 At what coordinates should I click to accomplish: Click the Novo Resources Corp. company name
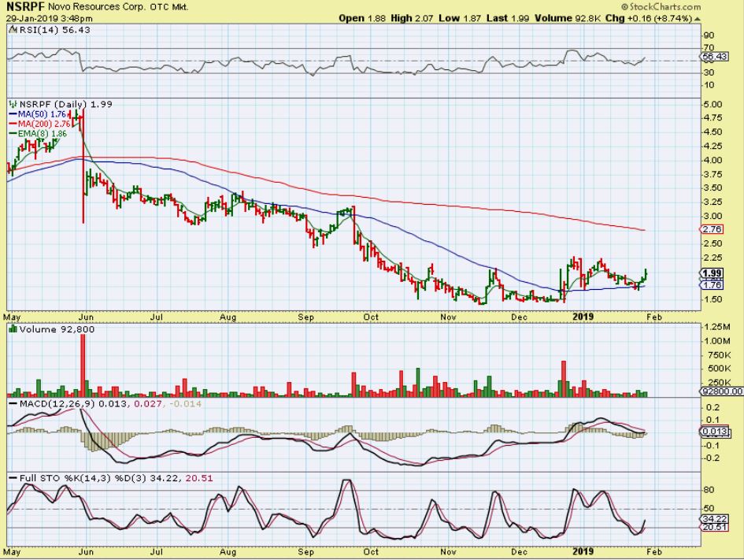[x=98, y=7]
